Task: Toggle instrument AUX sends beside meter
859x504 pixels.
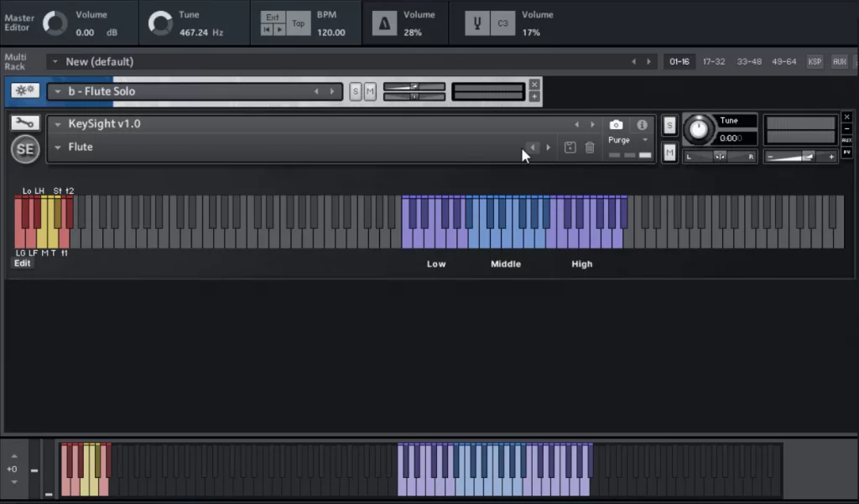Action: (x=847, y=140)
